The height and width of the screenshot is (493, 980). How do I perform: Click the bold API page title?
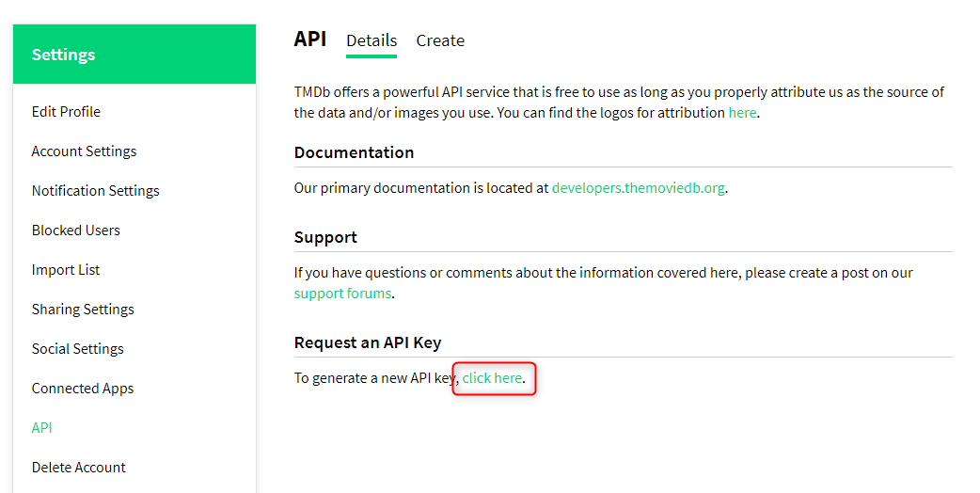[x=310, y=40]
